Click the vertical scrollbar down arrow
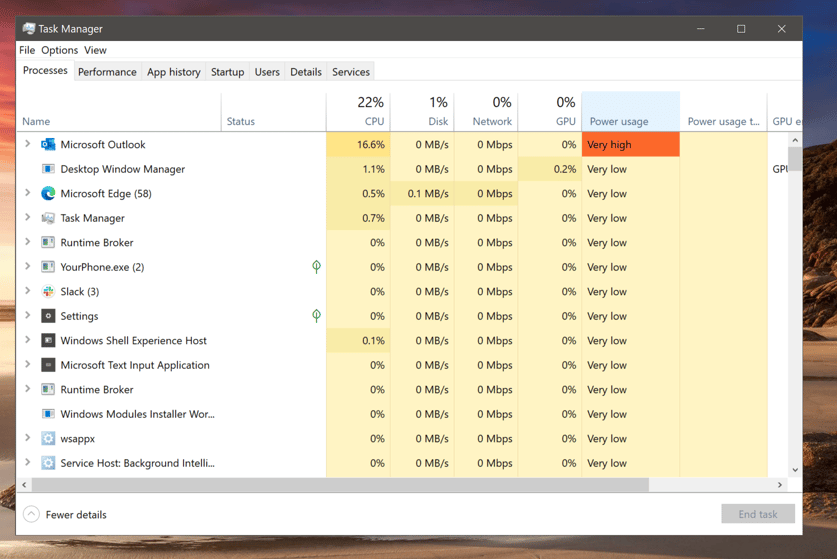837x559 pixels. pyautogui.click(x=795, y=470)
